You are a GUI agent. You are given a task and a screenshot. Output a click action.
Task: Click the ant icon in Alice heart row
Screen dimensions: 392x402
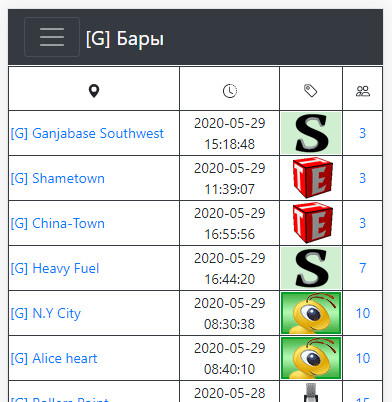(311, 358)
